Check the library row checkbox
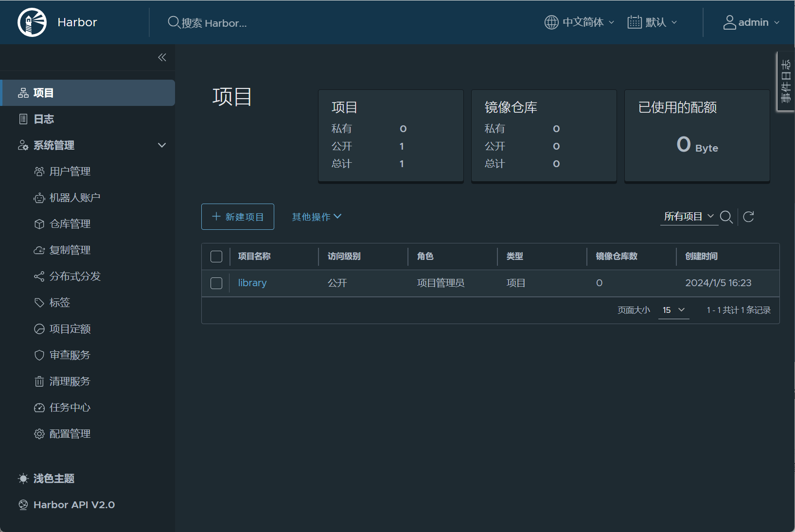The width and height of the screenshot is (795, 532). (x=216, y=283)
